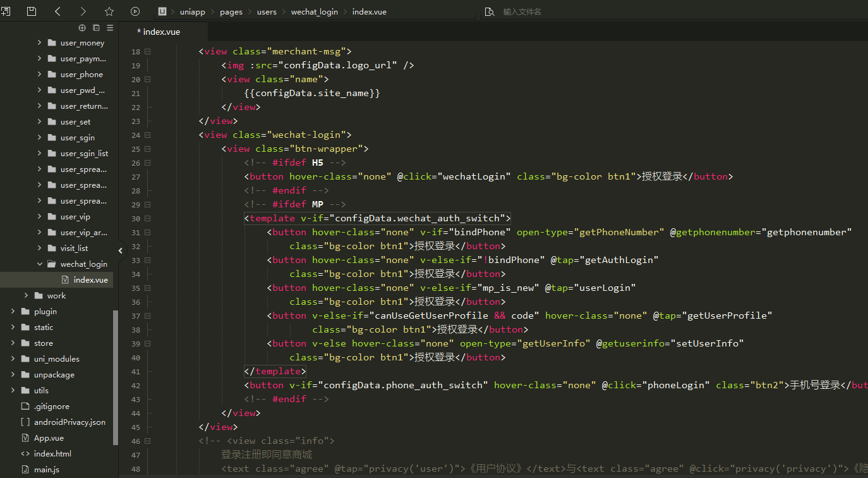Screen dimensions: 868x478
Task: Click the HTML icon beside index.html
Action: coord(25,453)
